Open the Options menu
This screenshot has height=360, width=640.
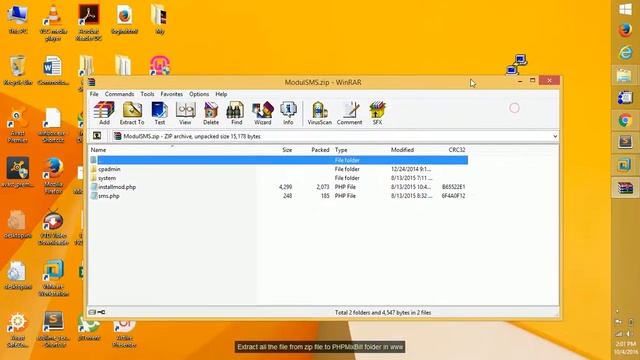click(x=199, y=94)
